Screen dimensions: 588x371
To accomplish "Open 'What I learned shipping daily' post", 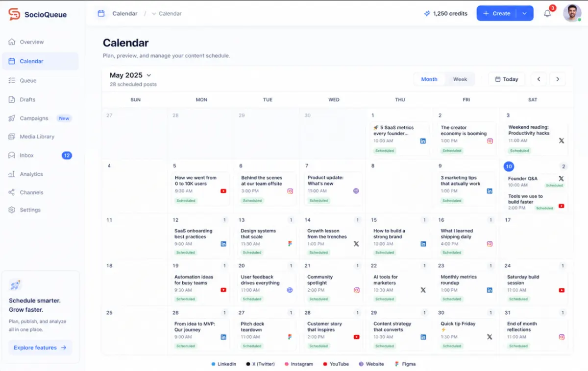I will tap(466, 241).
